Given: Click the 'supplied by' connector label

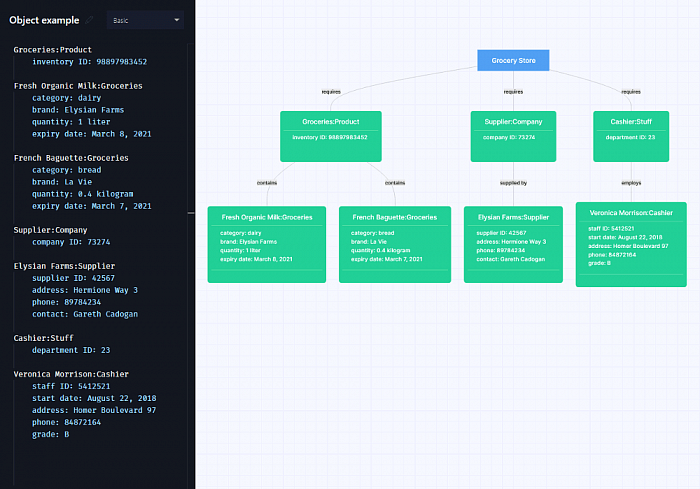Looking at the screenshot, I should point(513,183).
